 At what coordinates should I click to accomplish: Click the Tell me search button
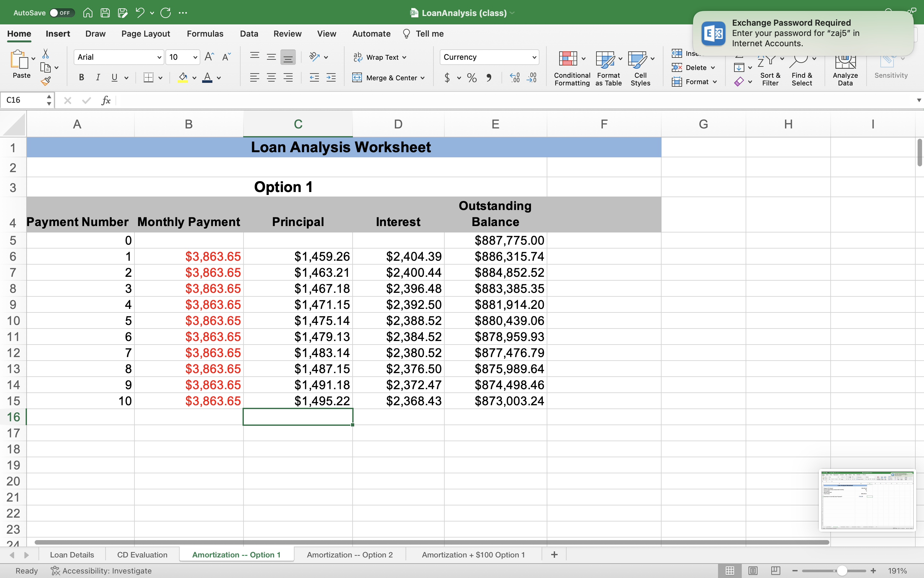point(423,34)
